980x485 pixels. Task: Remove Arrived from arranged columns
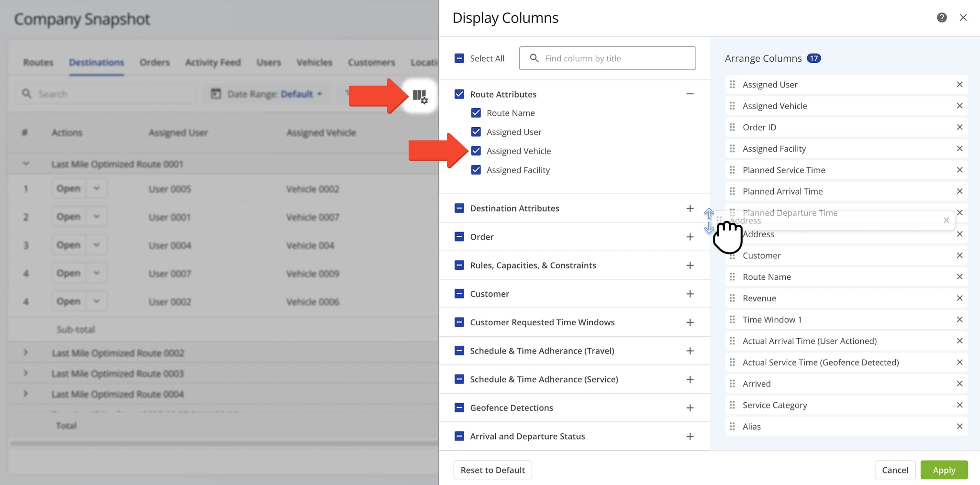pos(959,384)
